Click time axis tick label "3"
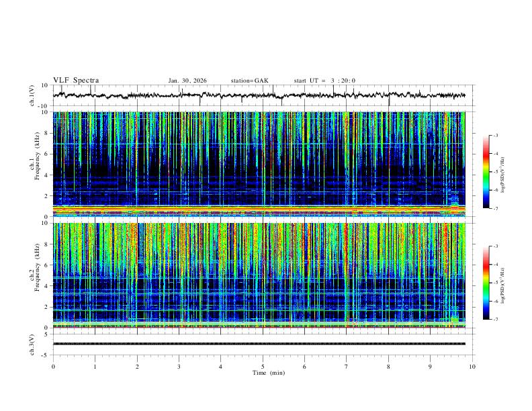Screen dimensions: 532x411 [179, 367]
